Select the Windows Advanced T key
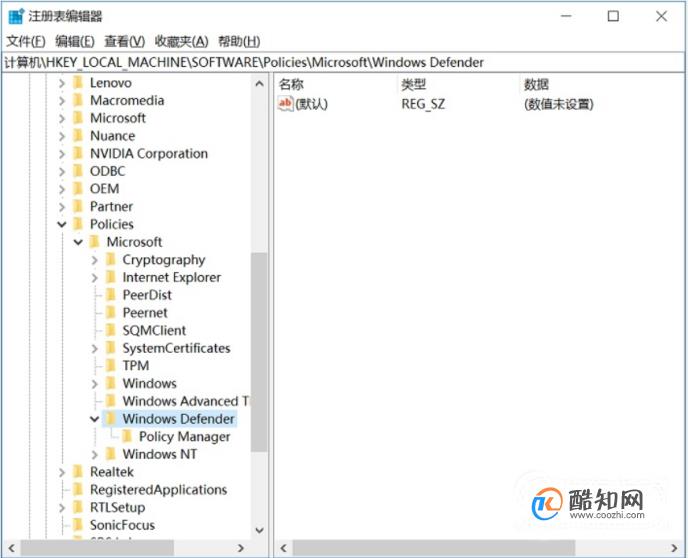This screenshot has height=558, width=692. pyautogui.click(x=185, y=401)
